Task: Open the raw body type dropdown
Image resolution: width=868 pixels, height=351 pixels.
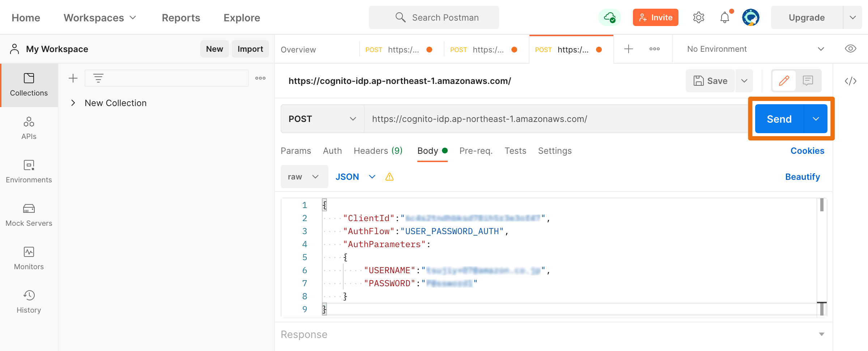Action: point(304,177)
